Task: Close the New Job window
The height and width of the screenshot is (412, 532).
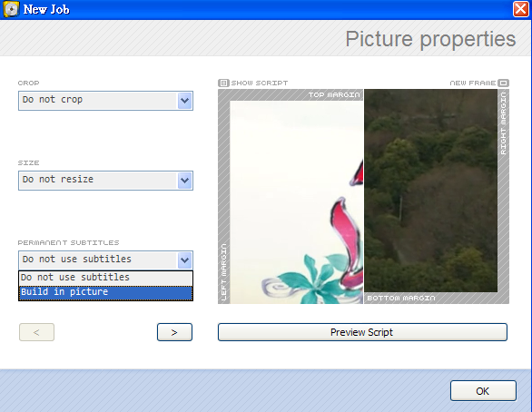Action: coord(521,9)
